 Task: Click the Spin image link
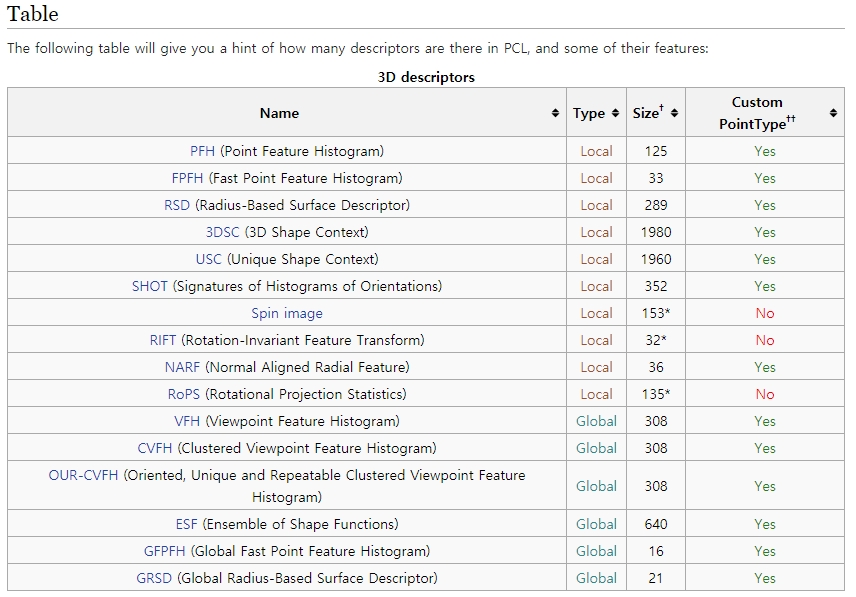click(287, 314)
